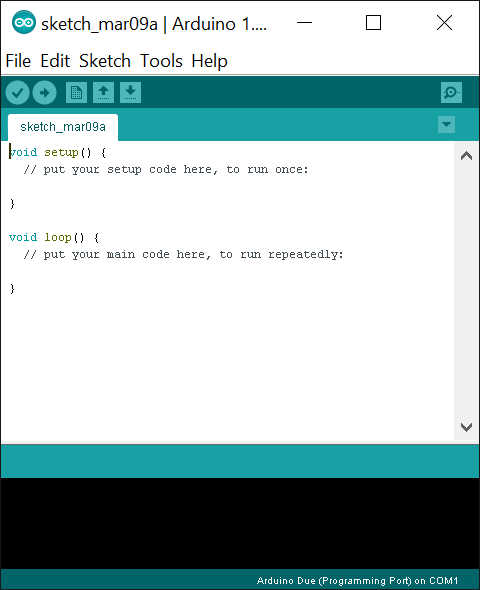This screenshot has width=480, height=590.
Task: Maximize the Arduino window
Action: (374, 23)
